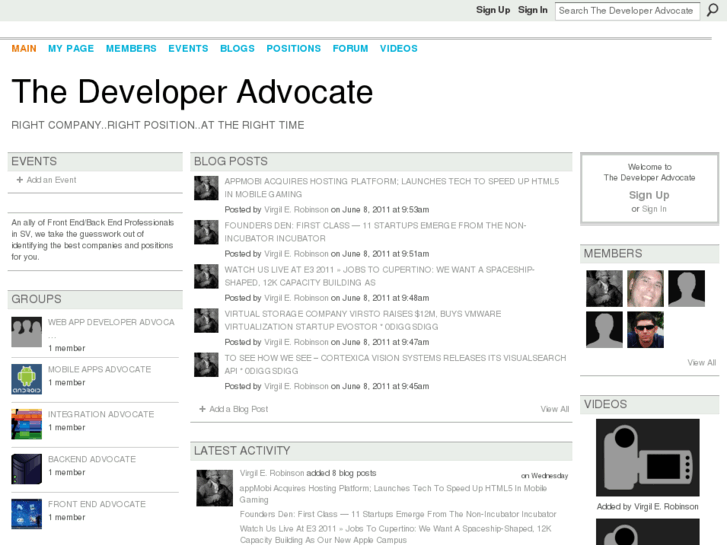This screenshot has width=727, height=545.
Task: Open the first video camera thumbnail
Action: 648,458
